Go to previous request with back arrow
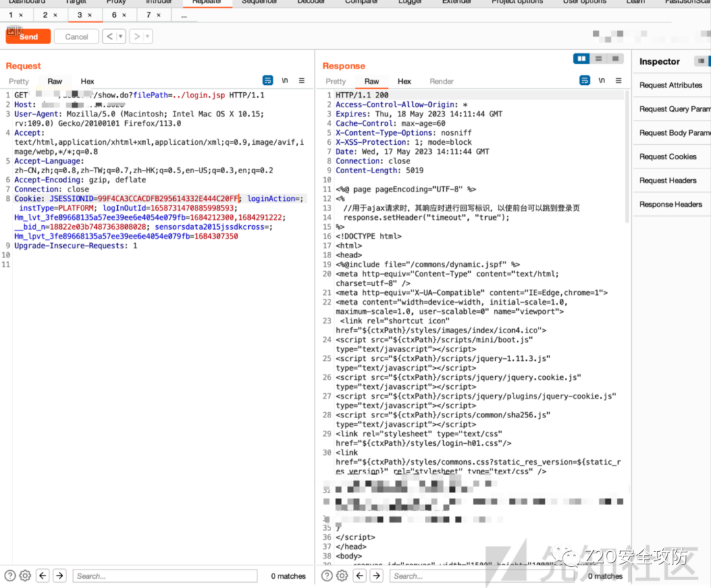 click(109, 36)
